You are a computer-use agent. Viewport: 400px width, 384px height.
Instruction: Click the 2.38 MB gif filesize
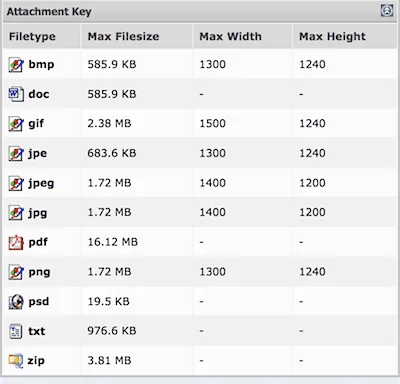pos(109,124)
